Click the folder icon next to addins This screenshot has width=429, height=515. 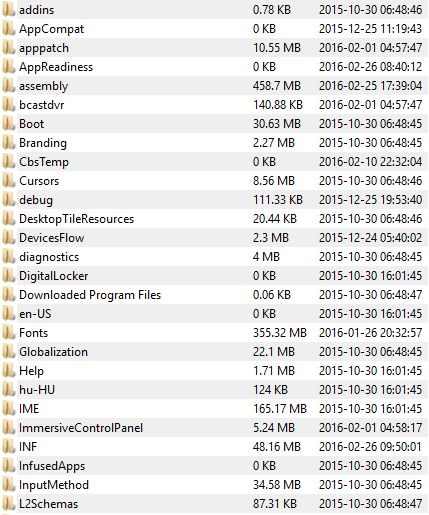[8, 10]
